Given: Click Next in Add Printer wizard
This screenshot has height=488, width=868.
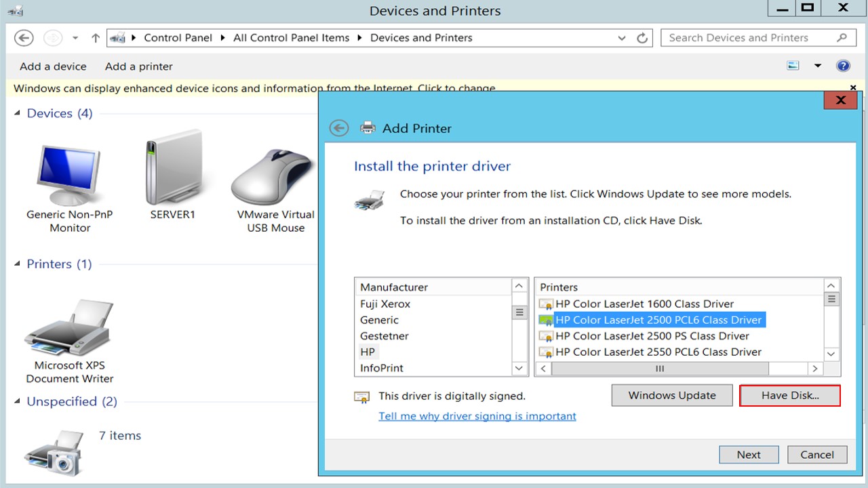Looking at the screenshot, I should 749,455.
